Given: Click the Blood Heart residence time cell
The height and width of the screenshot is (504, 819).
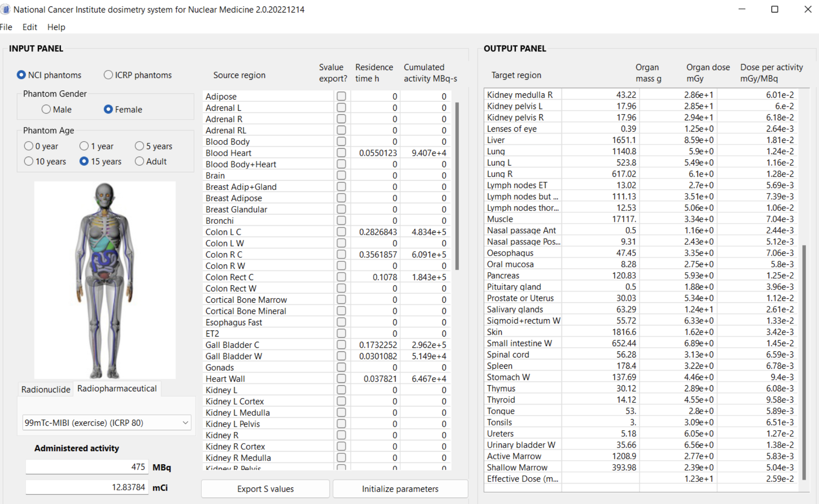Looking at the screenshot, I should coord(375,153).
